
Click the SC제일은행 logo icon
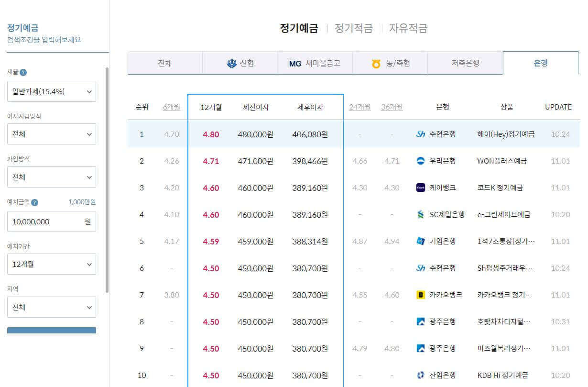pyautogui.click(x=420, y=214)
